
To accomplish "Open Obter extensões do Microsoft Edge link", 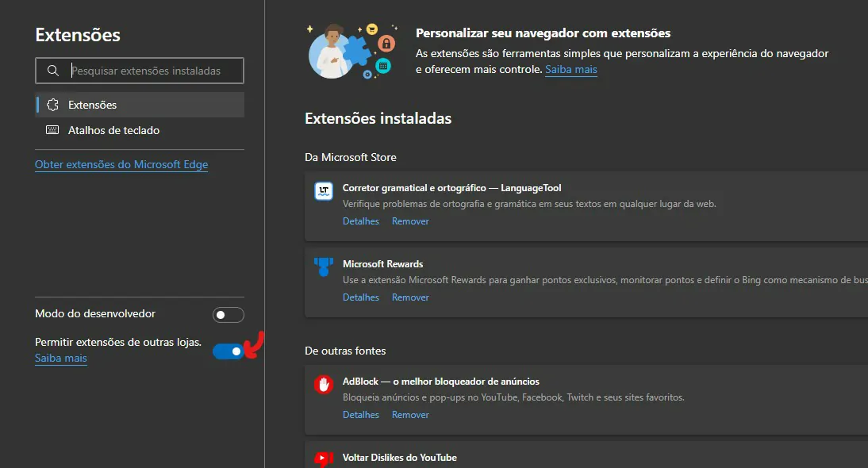I will [121, 164].
